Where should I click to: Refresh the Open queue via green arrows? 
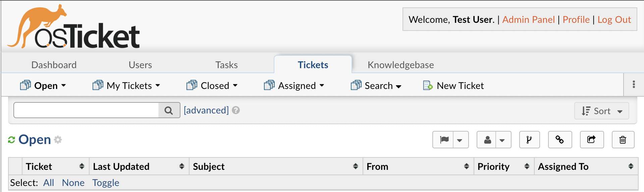pyautogui.click(x=12, y=140)
